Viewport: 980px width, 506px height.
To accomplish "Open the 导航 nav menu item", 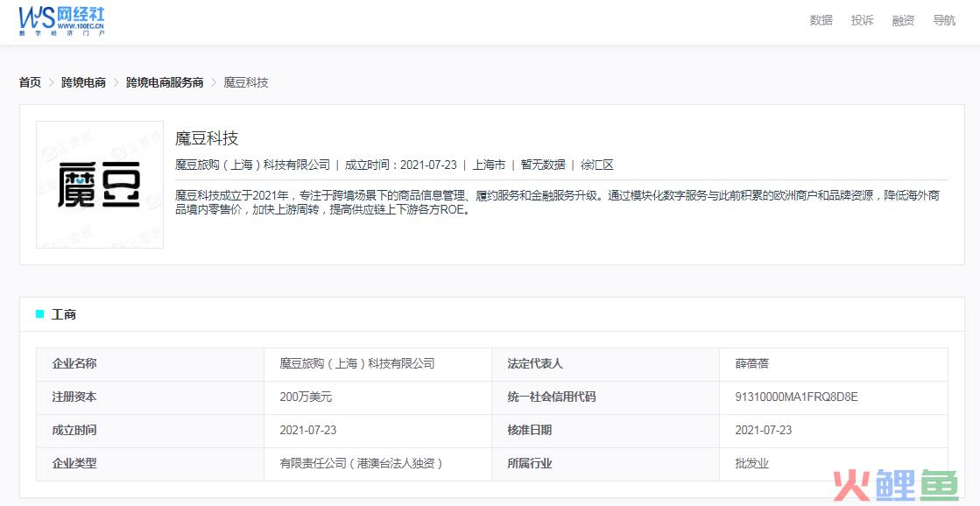I will [944, 20].
